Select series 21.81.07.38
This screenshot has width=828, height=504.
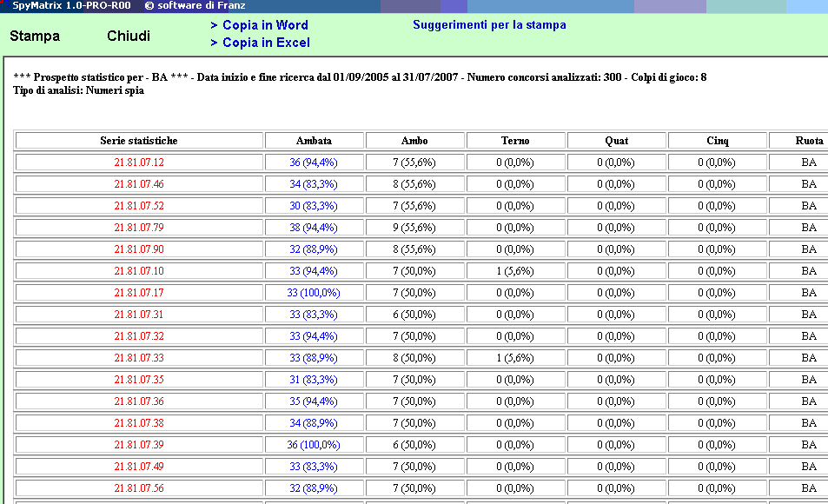139,422
